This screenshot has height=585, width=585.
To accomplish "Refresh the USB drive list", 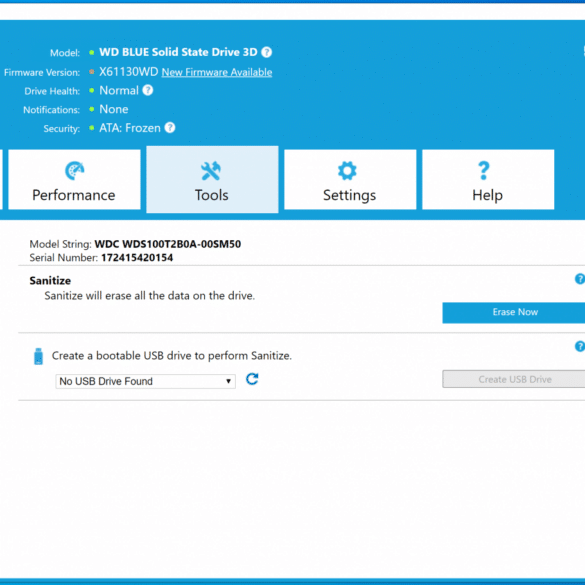I will click(252, 379).
